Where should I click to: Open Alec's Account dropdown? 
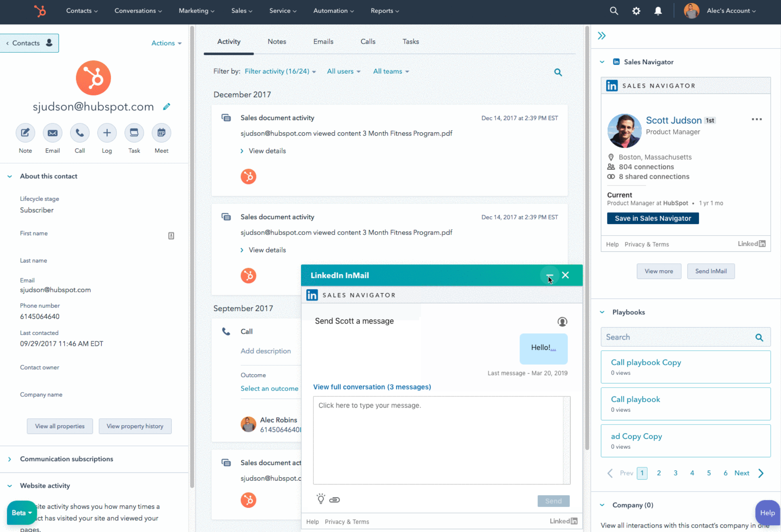pyautogui.click(x=731, y=11)
